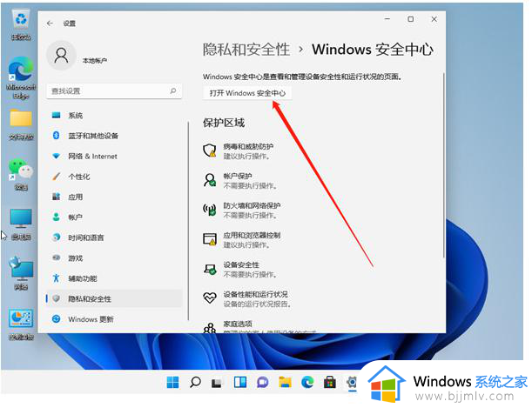Click the family options people icon
The width and height of the screenshot is (532, 408).
[x=210, y=328]
